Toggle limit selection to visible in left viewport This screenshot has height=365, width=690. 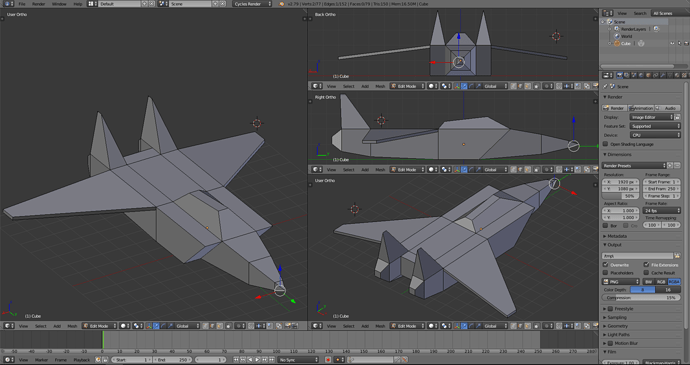(229, 326)
